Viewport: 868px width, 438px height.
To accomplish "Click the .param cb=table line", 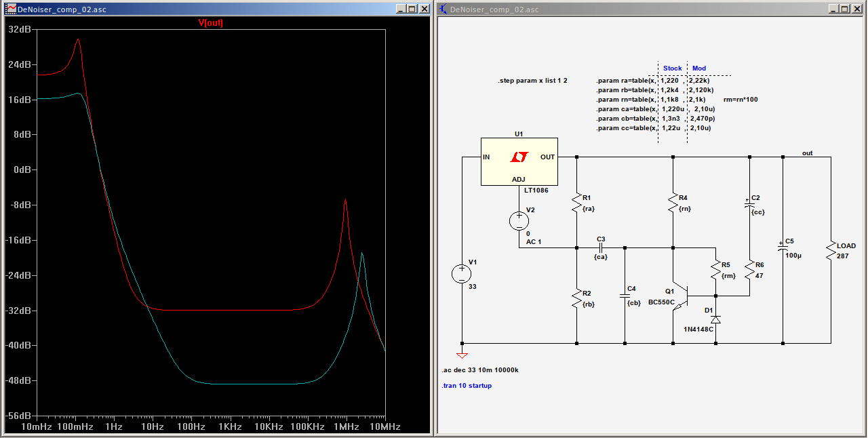I will click(655, 118).
